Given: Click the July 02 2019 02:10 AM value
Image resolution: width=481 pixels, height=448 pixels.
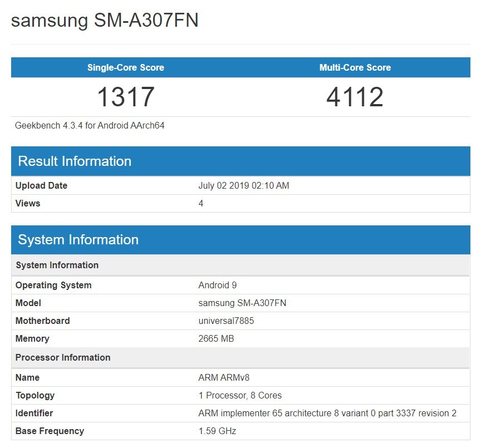Looking at the screenshot, I should click(244, 185).
